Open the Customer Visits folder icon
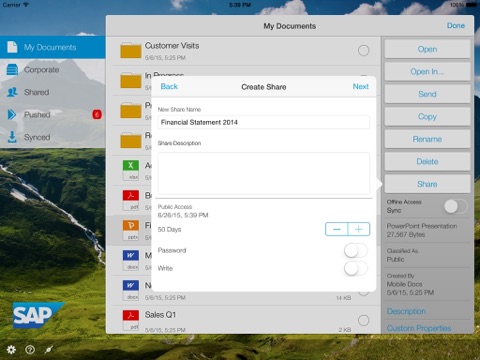 [131, 50]
